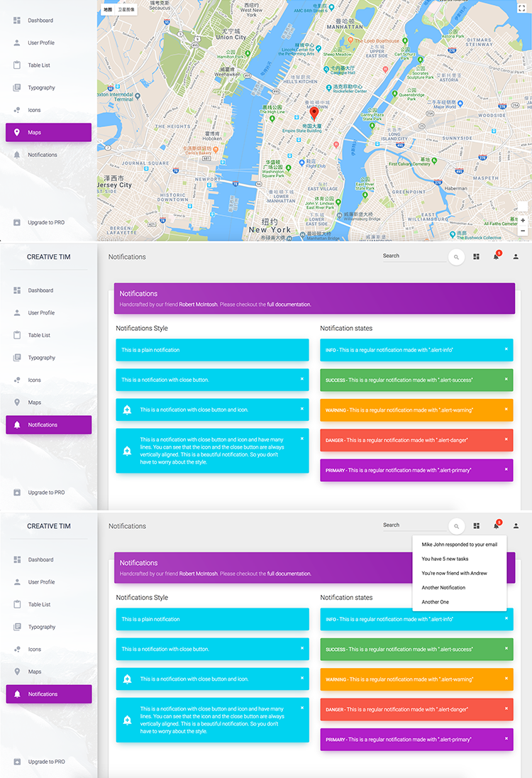This screenshot has height=778, width=532.
Task: Click the Notifications bell in the map page sidebar
Action: (x=17, y=155)
